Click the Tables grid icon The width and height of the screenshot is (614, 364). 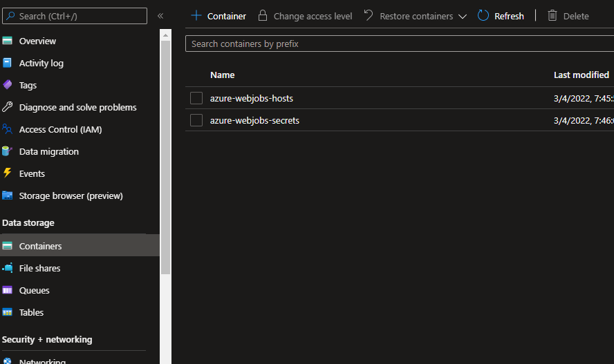click(x=7, y=312)
